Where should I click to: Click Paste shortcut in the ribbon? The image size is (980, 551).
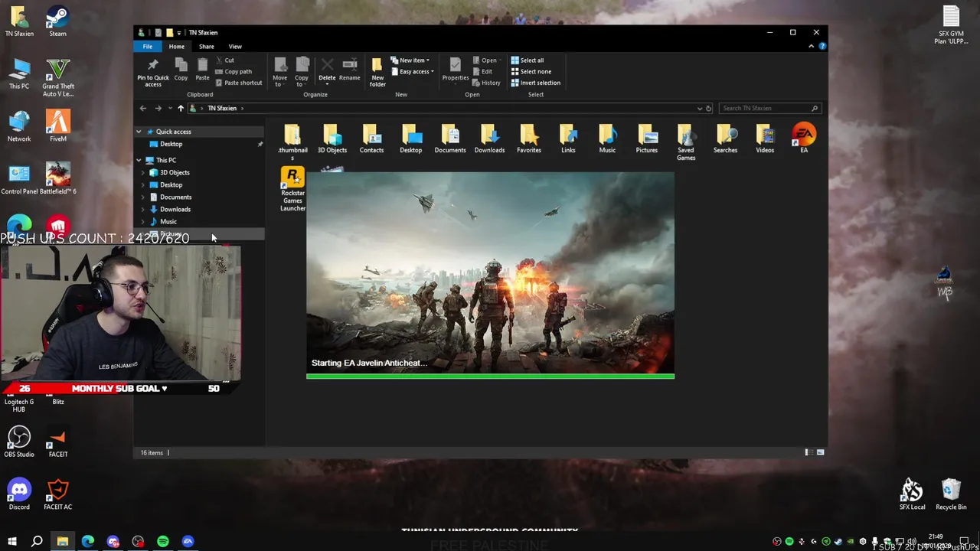tap(239, 83)
